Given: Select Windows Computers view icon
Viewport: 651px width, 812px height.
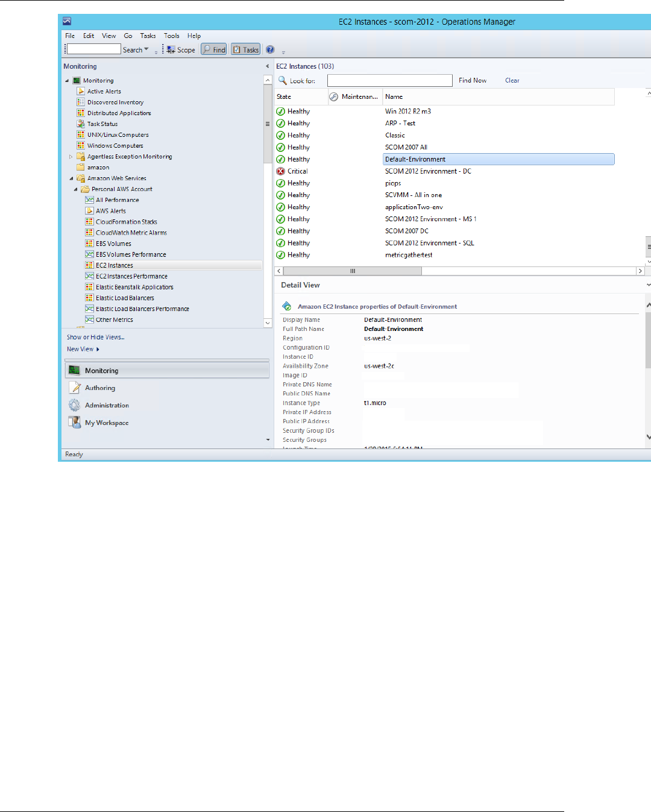Looking at the screenshot, I should pos(81,145).
